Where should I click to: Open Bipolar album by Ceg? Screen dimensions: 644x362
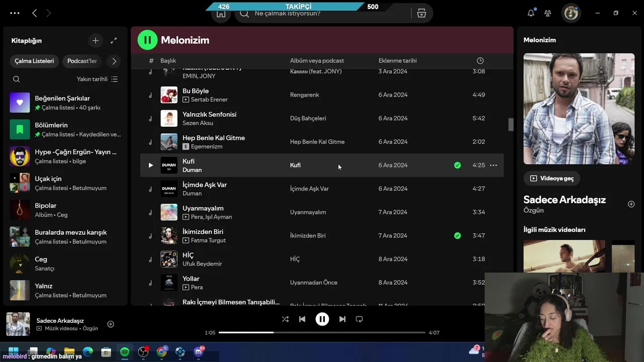tap(65, 210)
